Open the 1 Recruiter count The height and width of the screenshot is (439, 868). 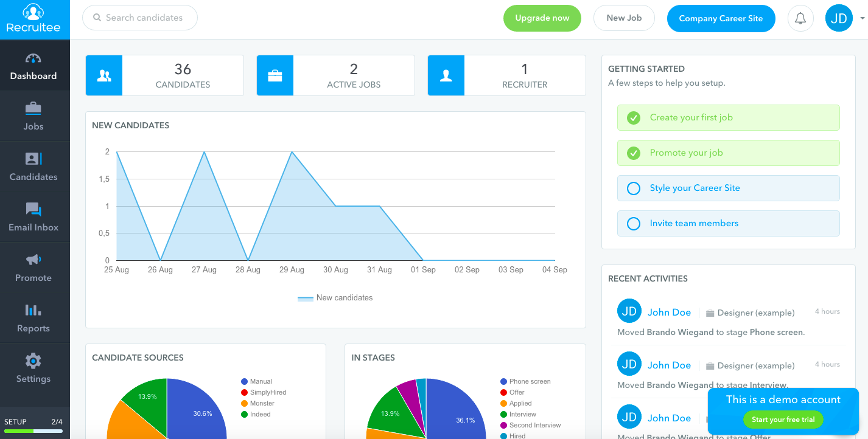(525, 75)
